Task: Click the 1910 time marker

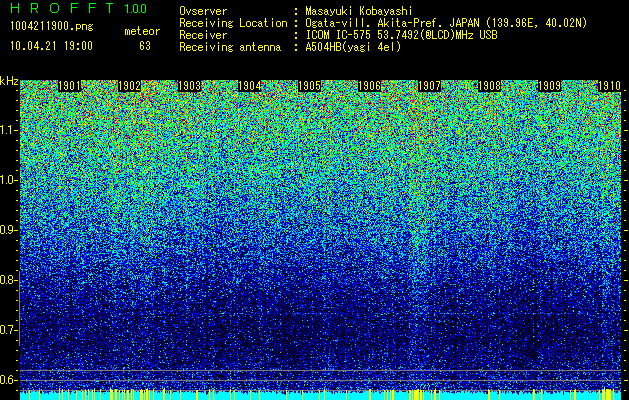Action: click(x=609, y=86)
